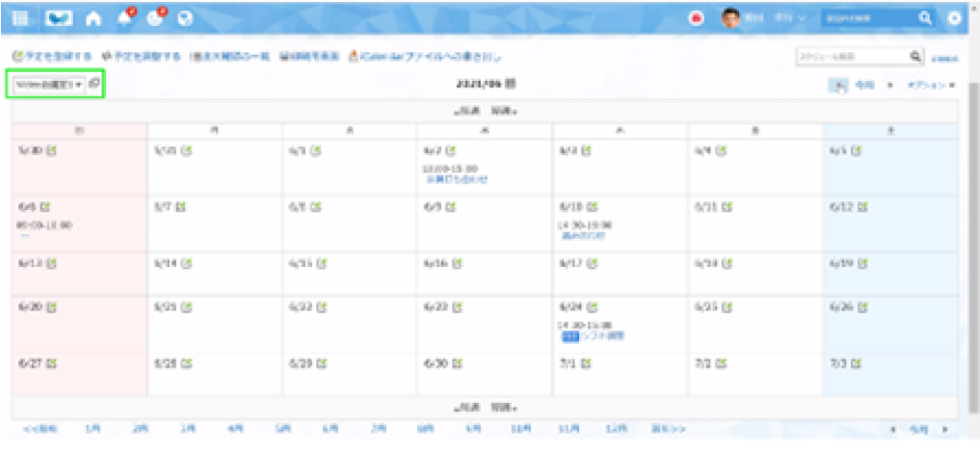This screenshot has width=980, height=453.
Task: Go to previous month arrow at top right
Action: [x=839, y=85]
